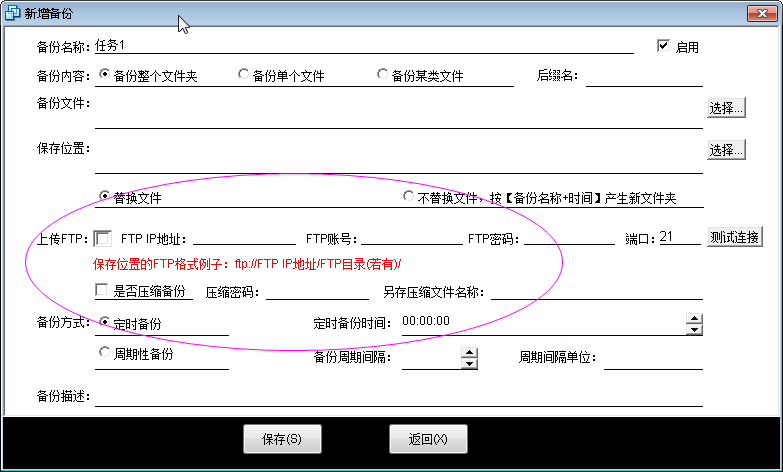Click the 返回(X) button
This screenshot has height=472, width=783.
(x=428, y=438)
